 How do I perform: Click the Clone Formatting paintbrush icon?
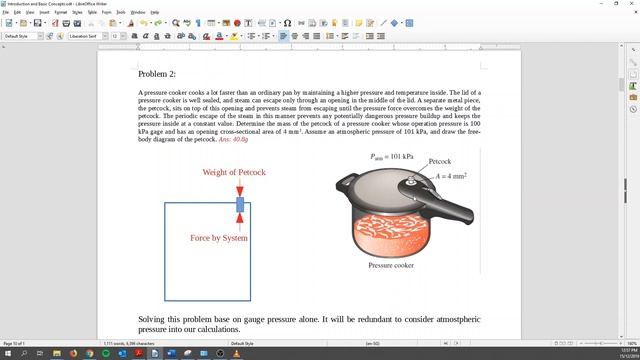(x=131, y=23)
